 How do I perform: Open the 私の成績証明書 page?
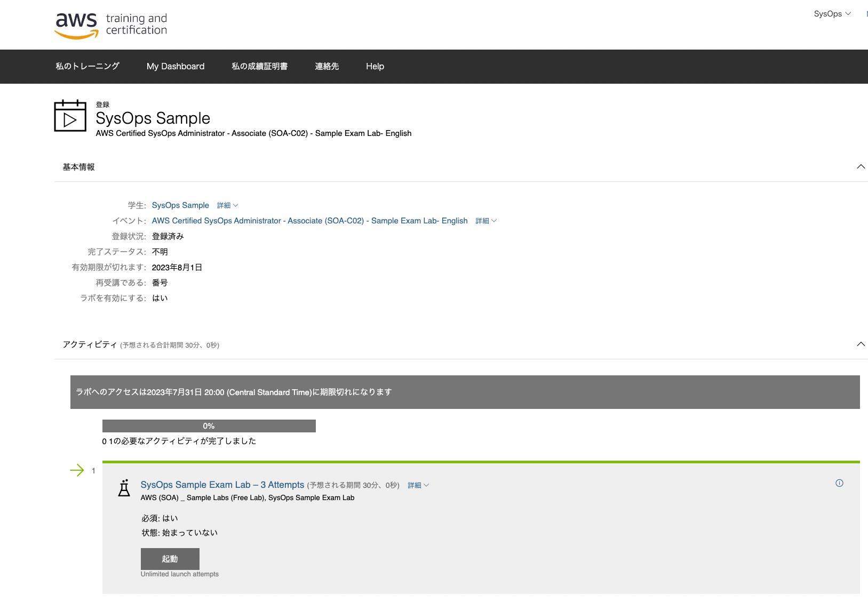[260, 66]
